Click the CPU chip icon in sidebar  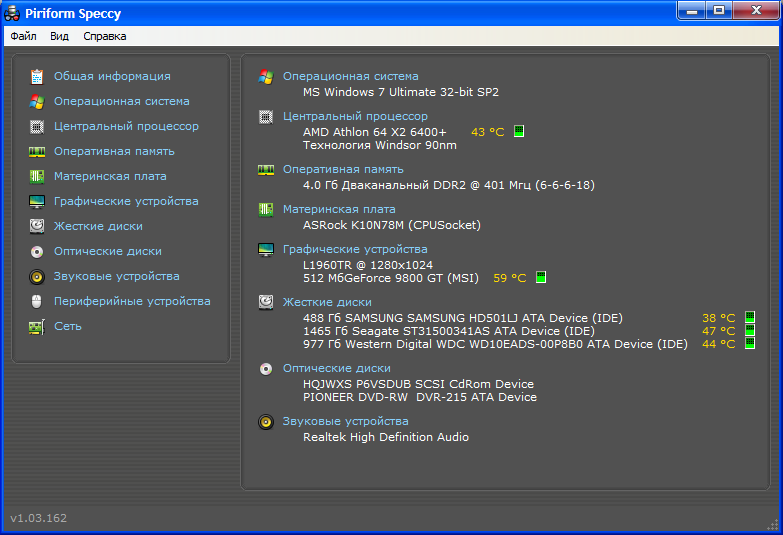point(37,126)
